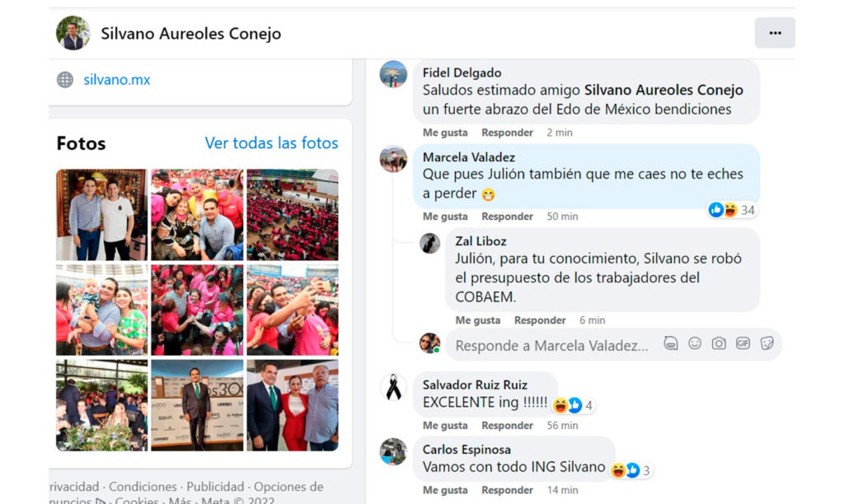Reply to Carlos Espinosa's comment

pos(507,490)
